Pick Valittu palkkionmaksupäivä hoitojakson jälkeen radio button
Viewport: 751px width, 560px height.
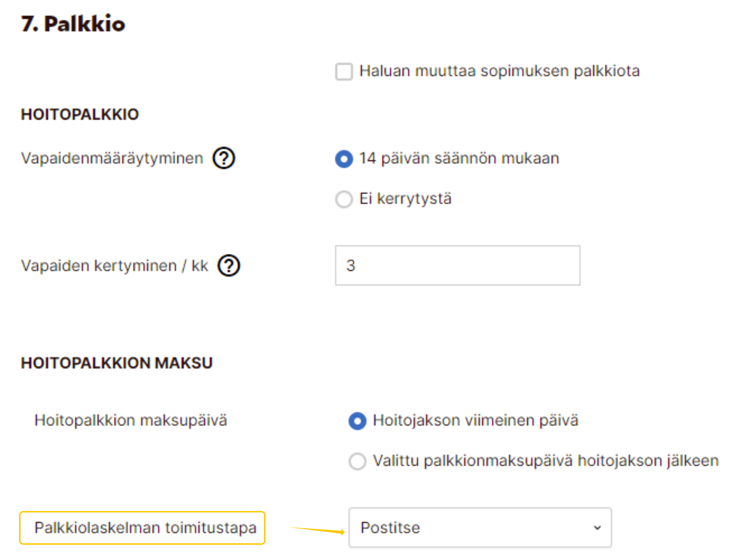coord(357,461)
